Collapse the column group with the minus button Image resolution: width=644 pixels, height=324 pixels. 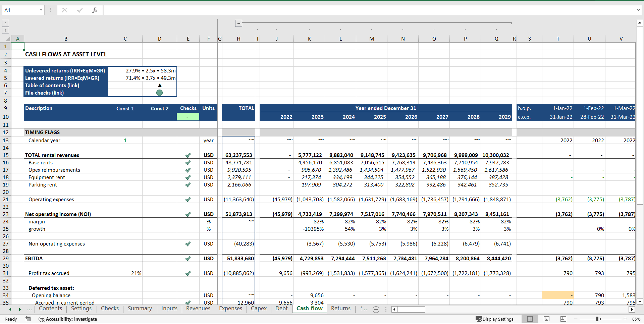click(238, 23)
